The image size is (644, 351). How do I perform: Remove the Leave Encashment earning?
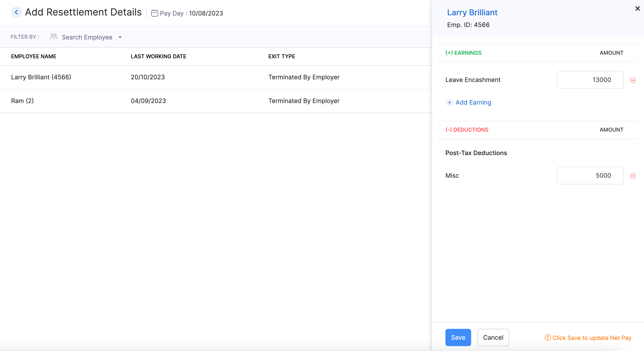point(633,80)
